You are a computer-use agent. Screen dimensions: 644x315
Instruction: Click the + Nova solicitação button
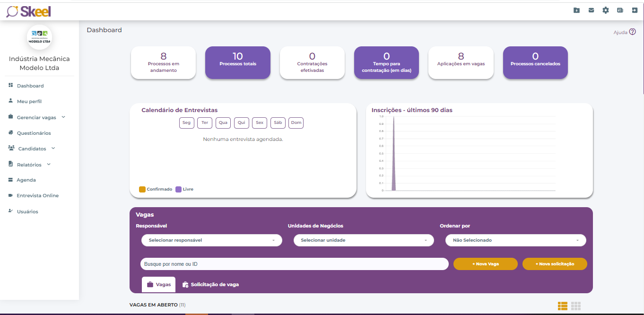[x=555, y=264]
